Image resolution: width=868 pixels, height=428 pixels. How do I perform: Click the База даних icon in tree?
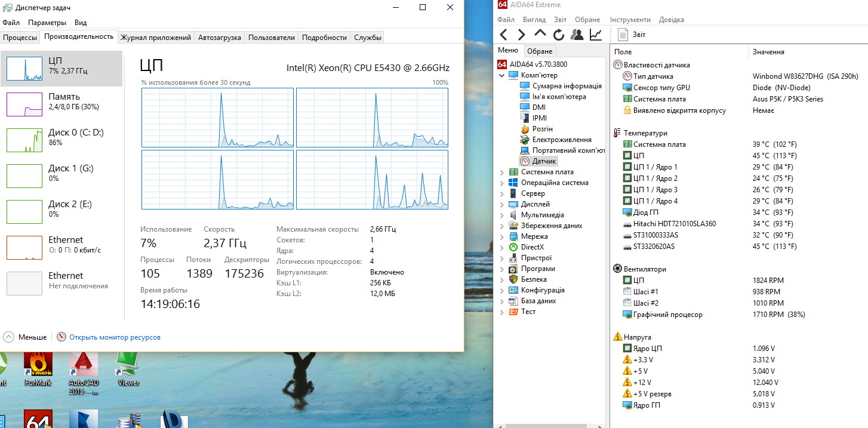513,301
